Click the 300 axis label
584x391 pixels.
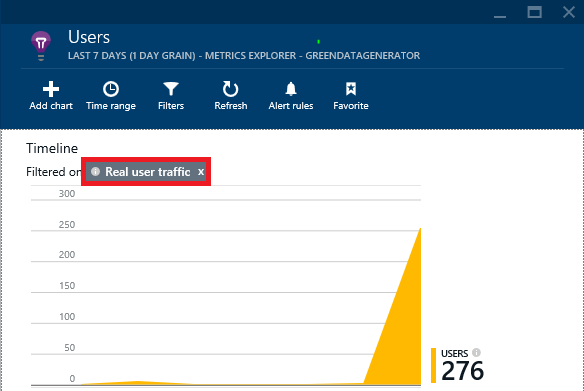[67, 194]
